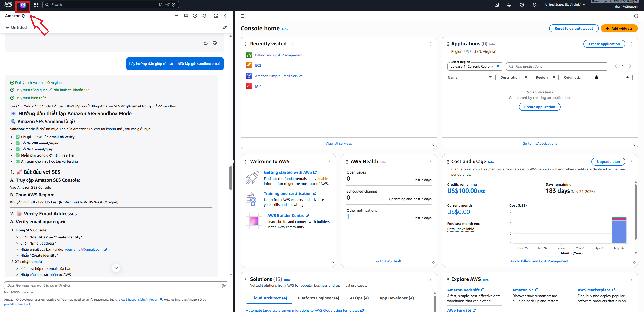Open the AWS services grid menu
This screenshot has width=644, height=312.
point(36,5)
